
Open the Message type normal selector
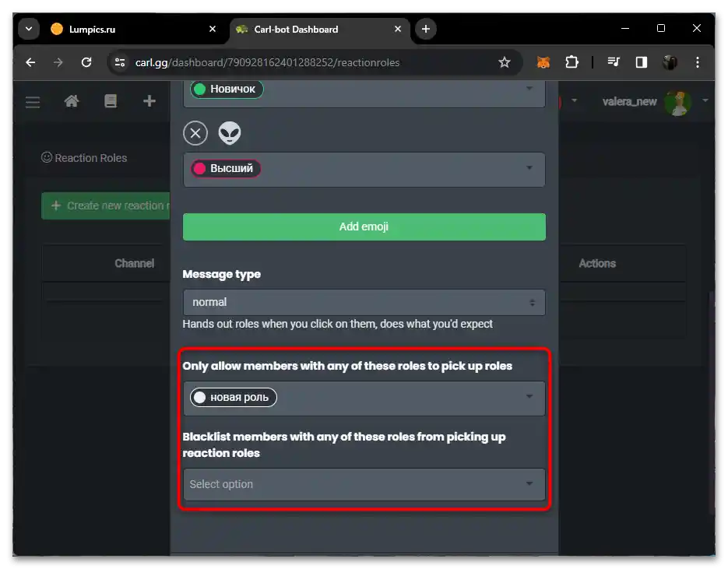[364, 303]
